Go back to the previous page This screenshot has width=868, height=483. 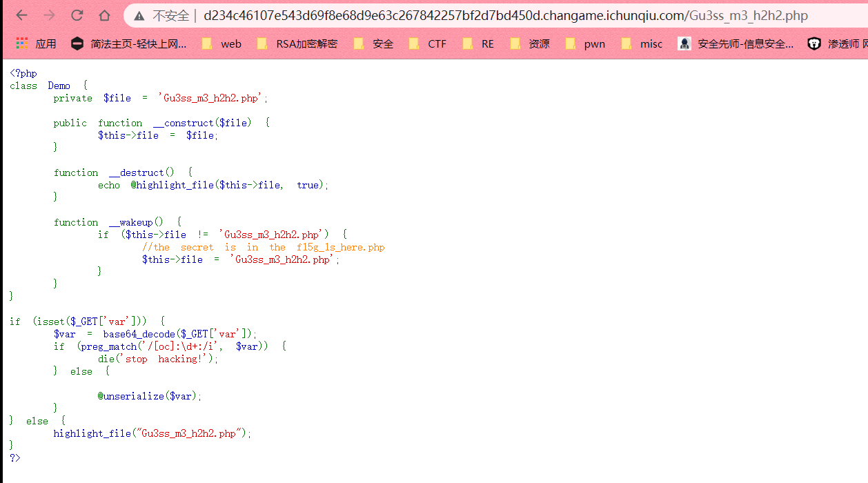(21, 15)
